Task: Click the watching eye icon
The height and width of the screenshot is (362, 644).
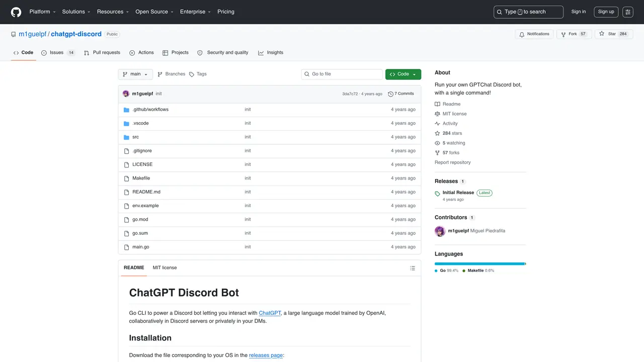Action: 438,143
